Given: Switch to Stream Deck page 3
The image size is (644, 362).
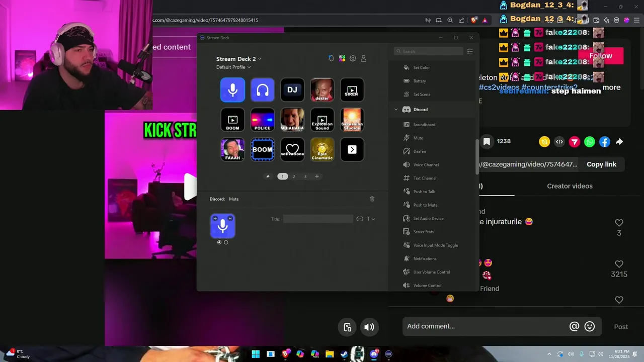Looking at the screenshot, I should coord(305,176).
